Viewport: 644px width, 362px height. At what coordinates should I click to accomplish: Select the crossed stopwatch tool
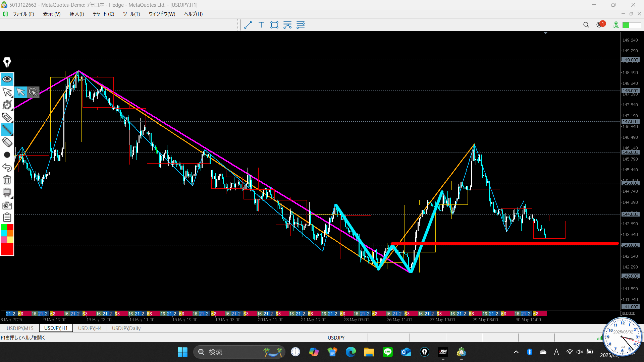coord(7,105)
